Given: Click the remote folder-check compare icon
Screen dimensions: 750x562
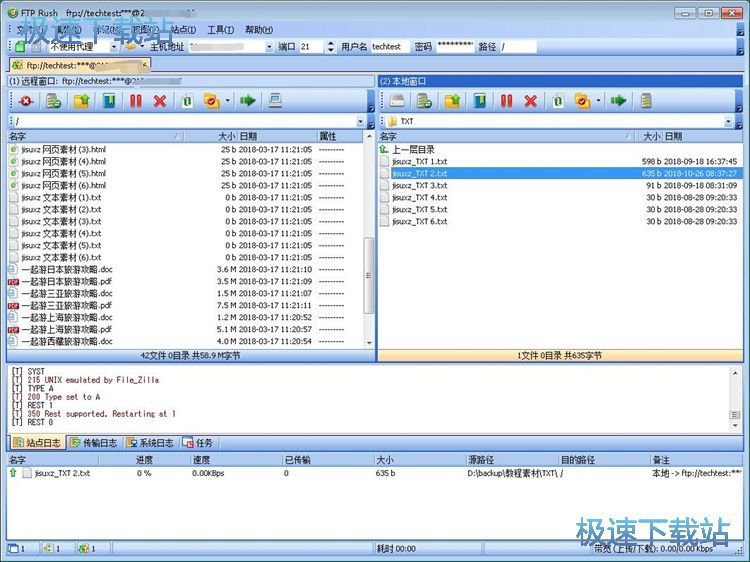Looking at the screenshot, I should click(x=211, y=101).
